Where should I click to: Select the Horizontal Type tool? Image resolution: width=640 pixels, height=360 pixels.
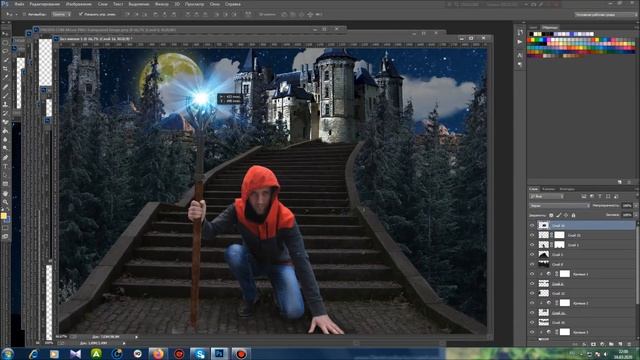coord(5,166)
